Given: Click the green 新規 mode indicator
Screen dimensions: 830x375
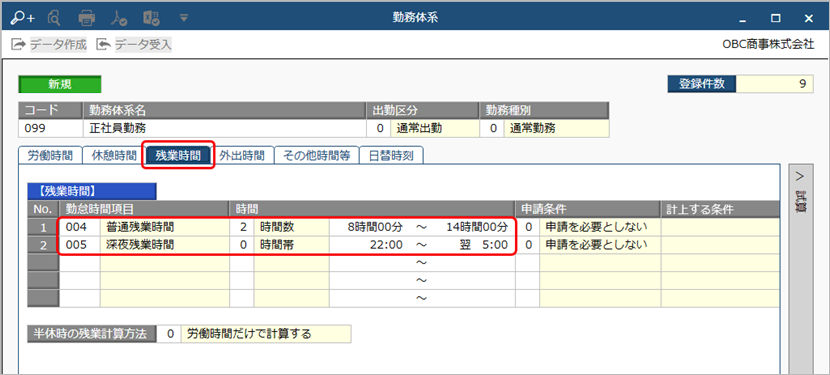Looking at the screenshot, I should point(60,84).
